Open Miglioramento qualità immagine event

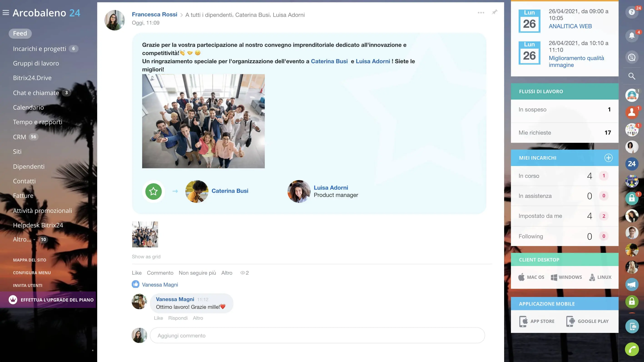[576, 61]
